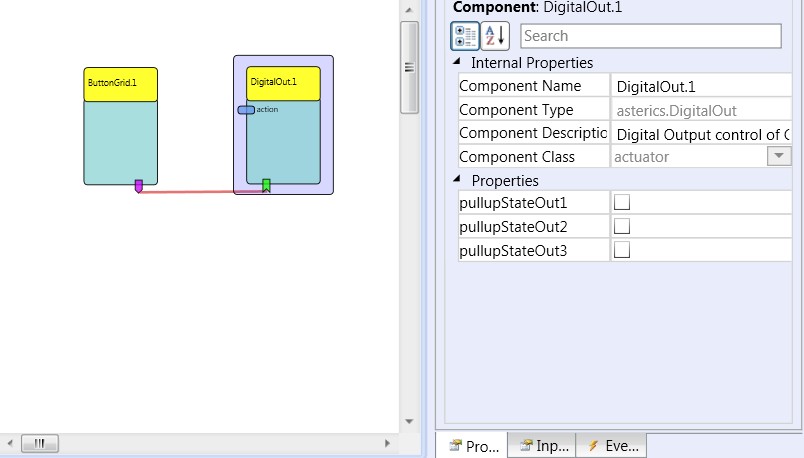Focus the property Search field
The height and width of the screenshot is (458, 804).
[651, 36]
